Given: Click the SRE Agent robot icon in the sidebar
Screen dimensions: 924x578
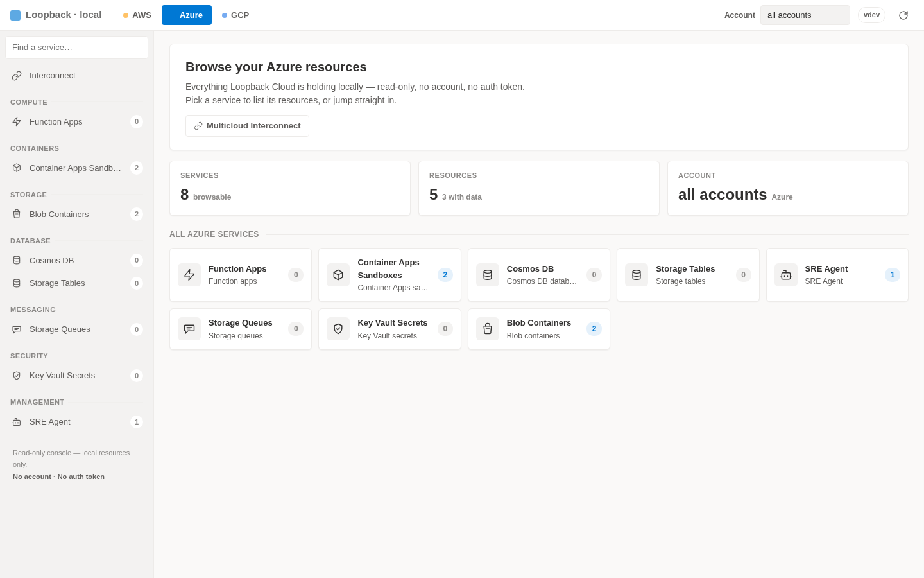Looking at the screenshot, I should click(x=17, y=422).
